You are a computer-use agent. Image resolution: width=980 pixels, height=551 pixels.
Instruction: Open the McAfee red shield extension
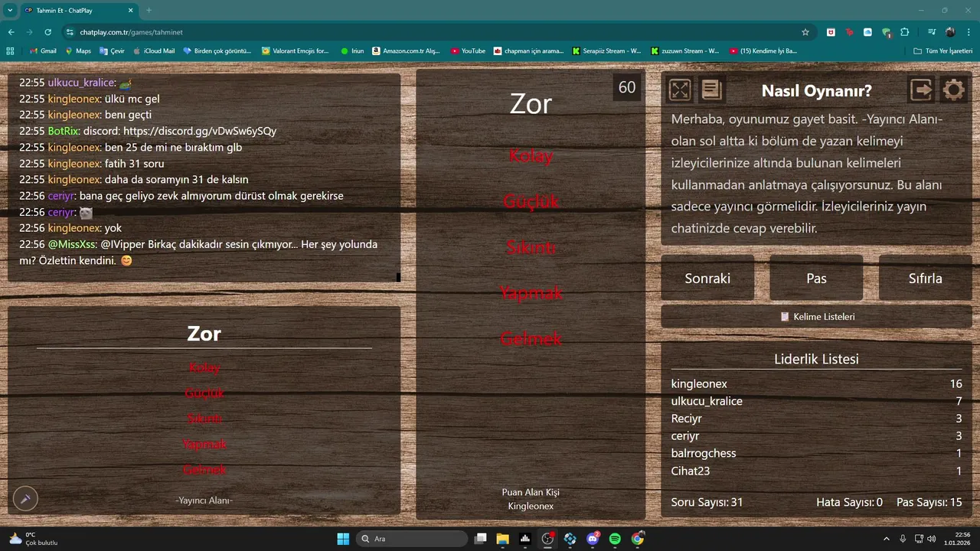point(831,32)
